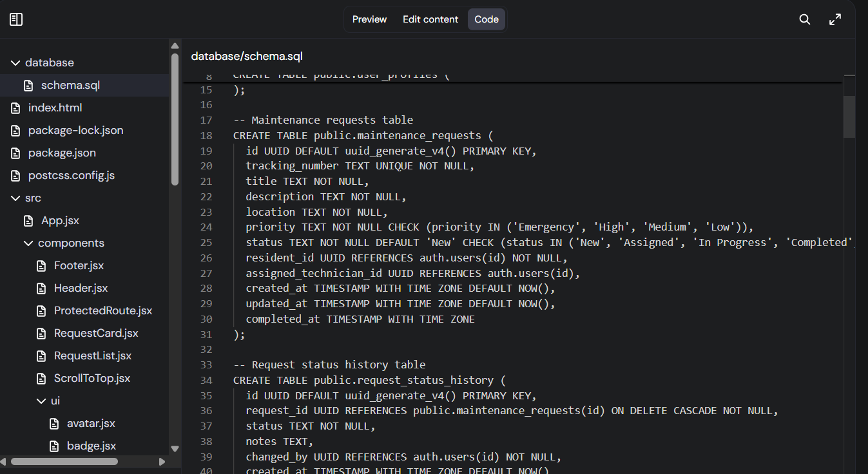Viewport: 868px width, 474px height.
Task: Click file tree vertical scrollbar thumb
Action: pyautogui.click(x=175, y=120)
